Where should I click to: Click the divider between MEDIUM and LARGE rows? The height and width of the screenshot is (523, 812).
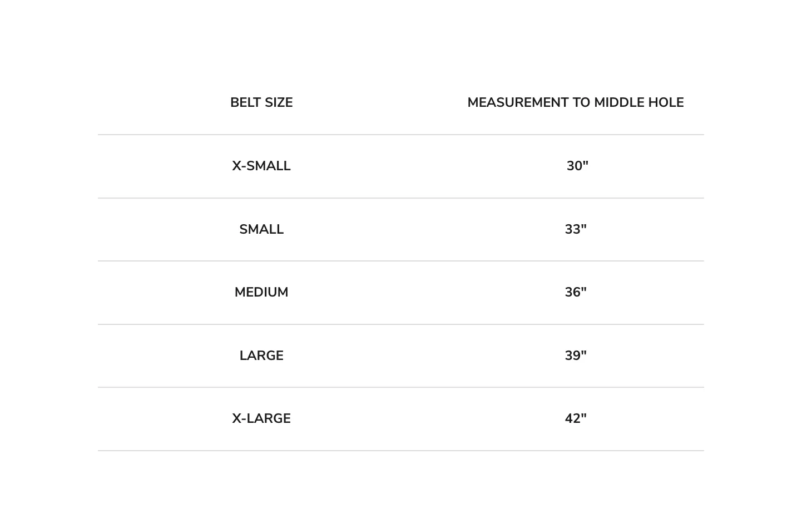click(x=401, y=324)
